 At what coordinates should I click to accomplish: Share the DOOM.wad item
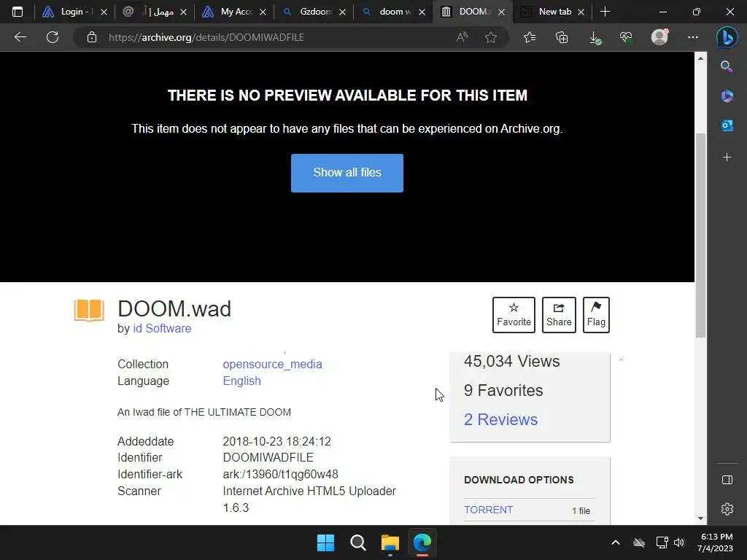559,315
